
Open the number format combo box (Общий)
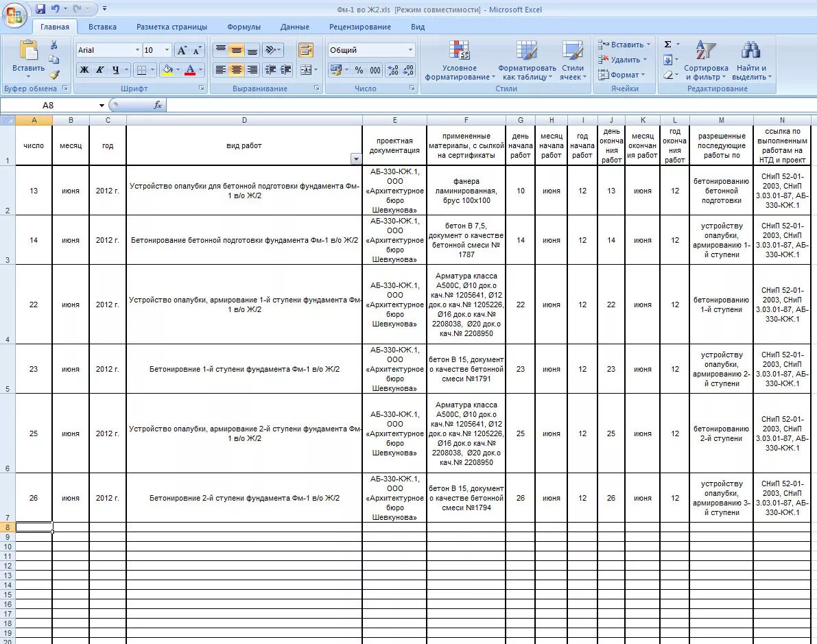pos(371,50)
